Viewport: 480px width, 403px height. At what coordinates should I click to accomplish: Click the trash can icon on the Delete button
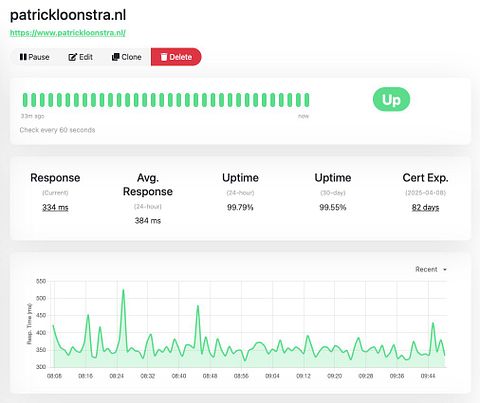tap(164, 57)
